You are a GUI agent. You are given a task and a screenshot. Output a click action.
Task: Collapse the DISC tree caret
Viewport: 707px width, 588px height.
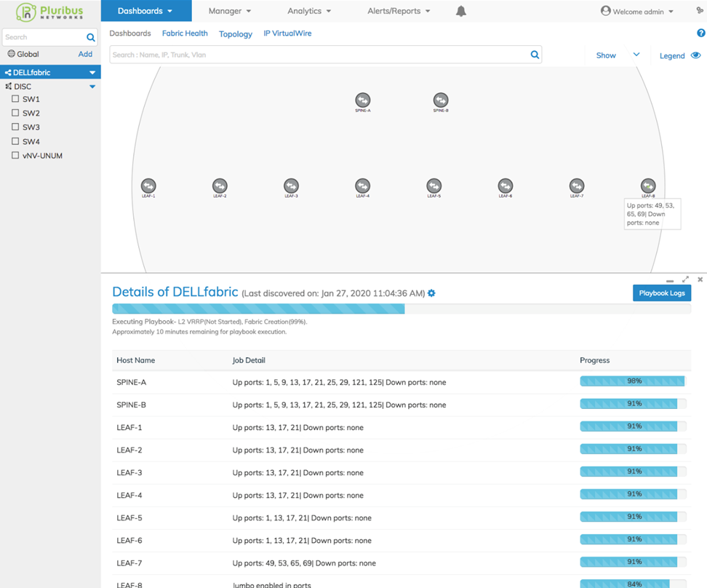tap(92, 87)
